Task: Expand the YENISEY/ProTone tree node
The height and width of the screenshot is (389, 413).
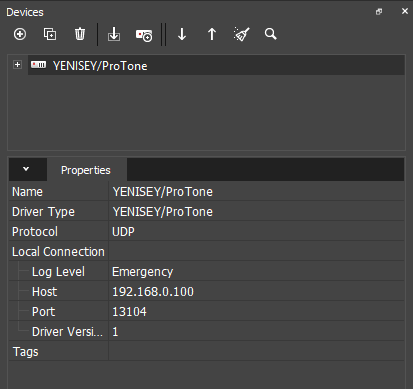Action: (x=17, y=65)
